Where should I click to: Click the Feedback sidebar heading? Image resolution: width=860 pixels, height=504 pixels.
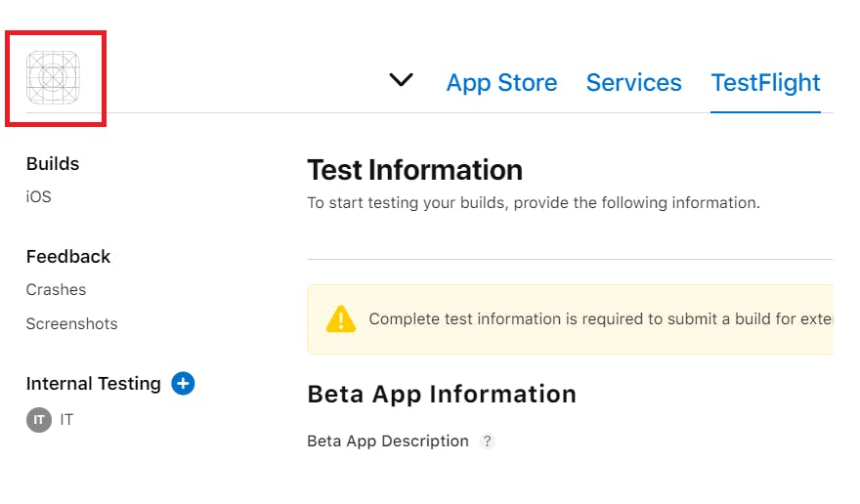pyautogui.click(x=68, y=257)
